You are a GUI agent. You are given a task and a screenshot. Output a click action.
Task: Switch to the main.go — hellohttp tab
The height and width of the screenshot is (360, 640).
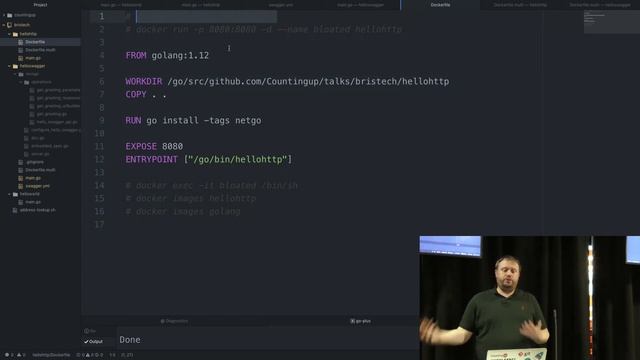pyautogui.click(x=201, y=5)
